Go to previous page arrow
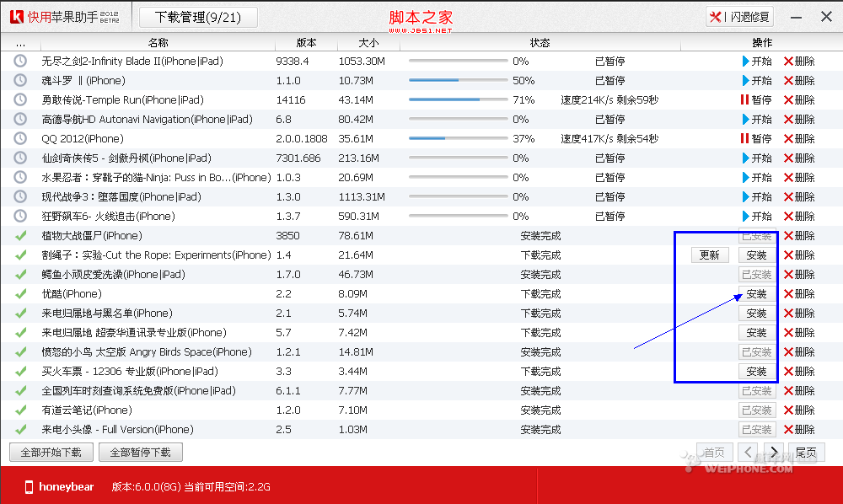Viewport: 843px width, 504px height. [748, 453]
